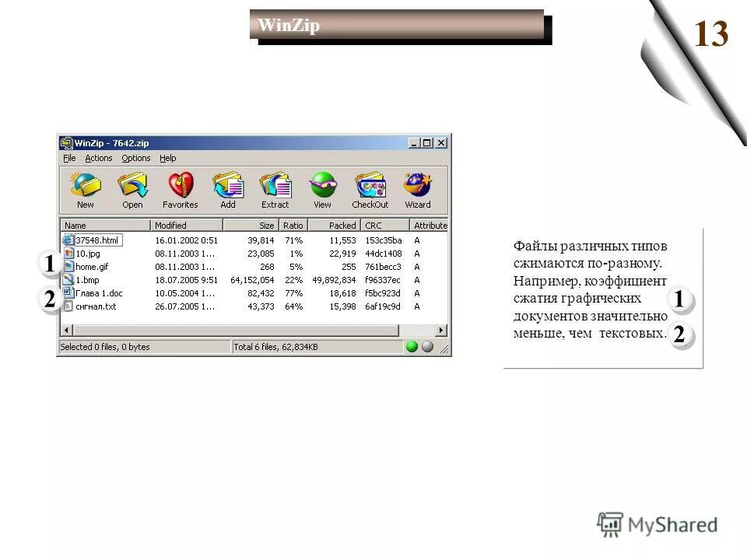This screenshot has width=747, height=560.
Task: Open the Actions menu
Action: pos(99,158)
